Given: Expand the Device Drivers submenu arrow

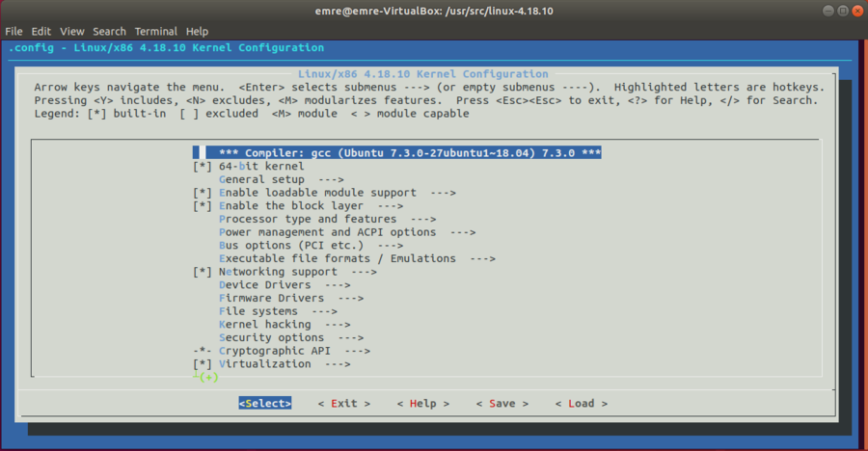Looking at the screenshot, I should [338, 285].
